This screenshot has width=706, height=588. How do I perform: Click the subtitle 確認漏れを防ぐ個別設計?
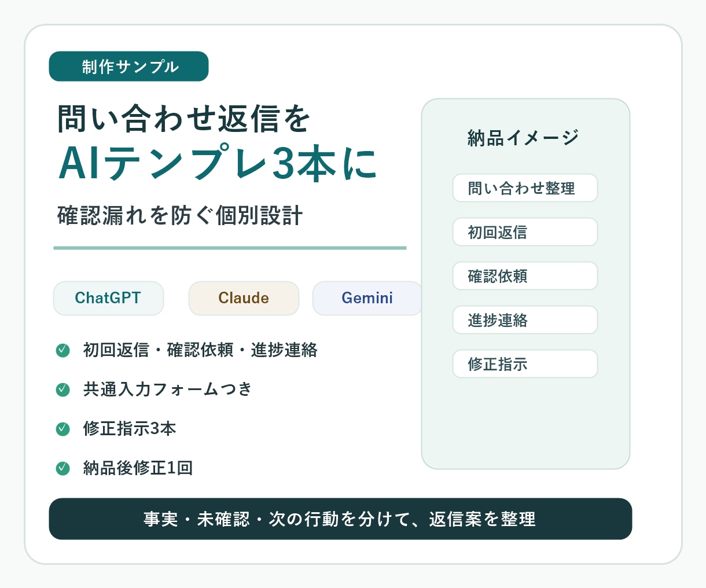[180, 215]
